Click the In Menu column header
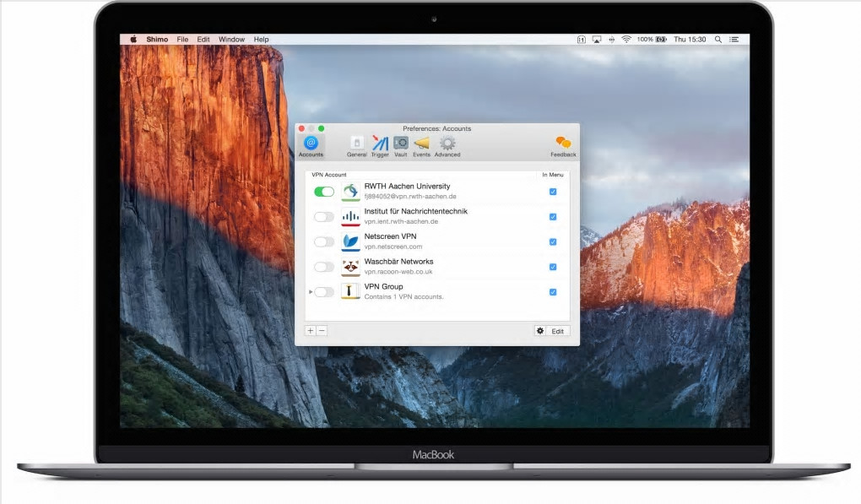The height and width of the screenshot is (504, 861). point(553,175)
